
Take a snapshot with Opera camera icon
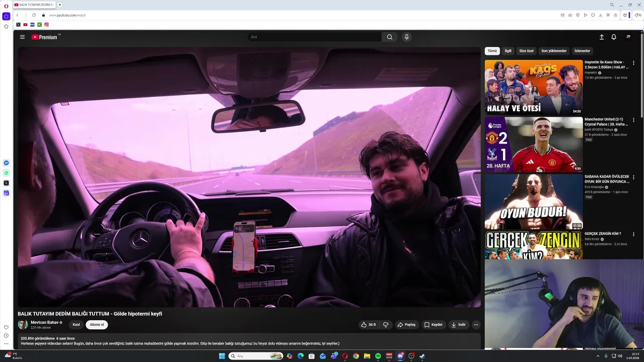(x=570, y=15)
